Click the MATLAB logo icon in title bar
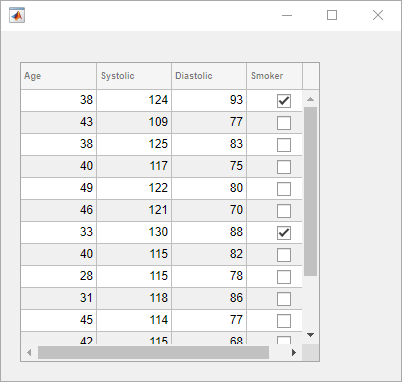The height and width of the screenshot is (382, 402). coord(17,15)
